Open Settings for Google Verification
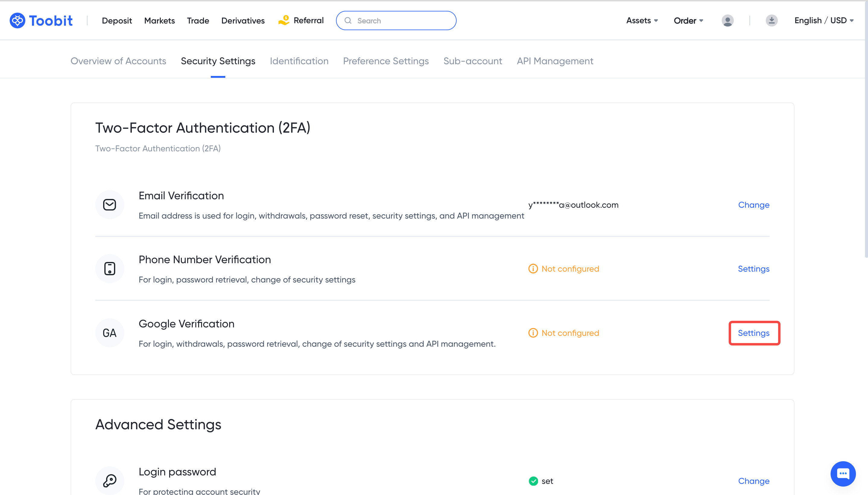The width and height of the screenshot is (868, 495). pos(753,333)
